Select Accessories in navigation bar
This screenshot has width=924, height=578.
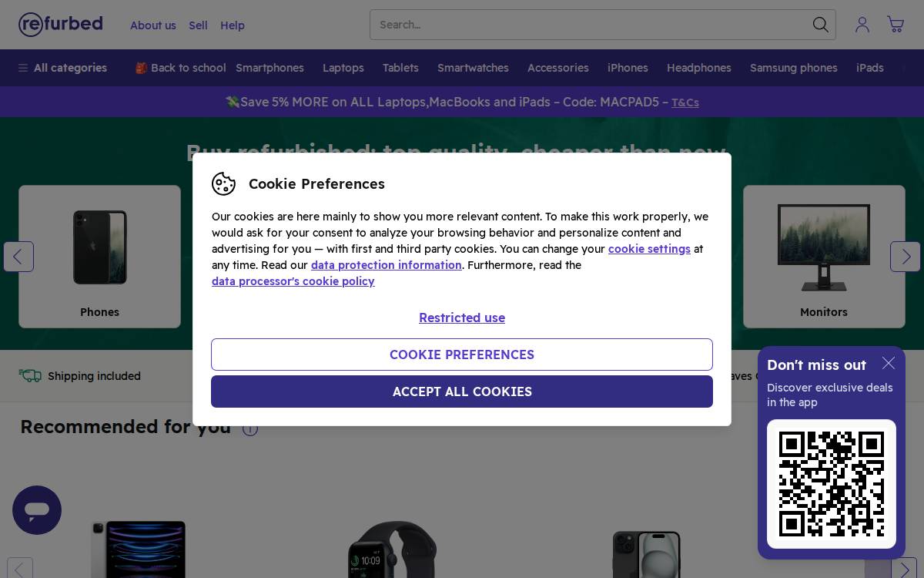click(x=558, y=68)
